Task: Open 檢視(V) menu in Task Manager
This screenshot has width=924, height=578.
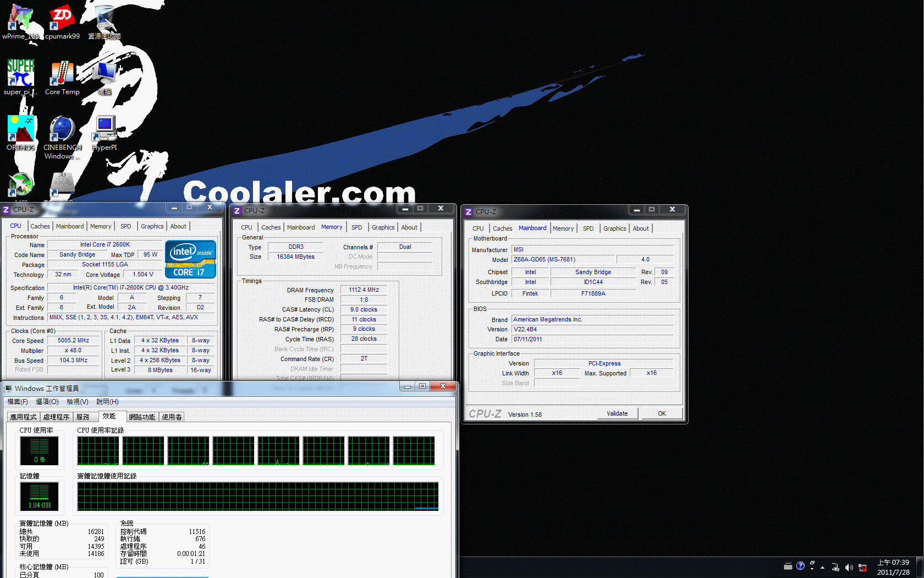Action: click(78, 402)
